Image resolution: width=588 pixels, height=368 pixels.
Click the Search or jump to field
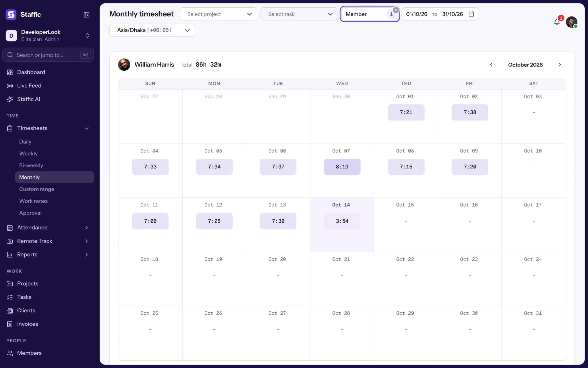click(x=48, y=55)
